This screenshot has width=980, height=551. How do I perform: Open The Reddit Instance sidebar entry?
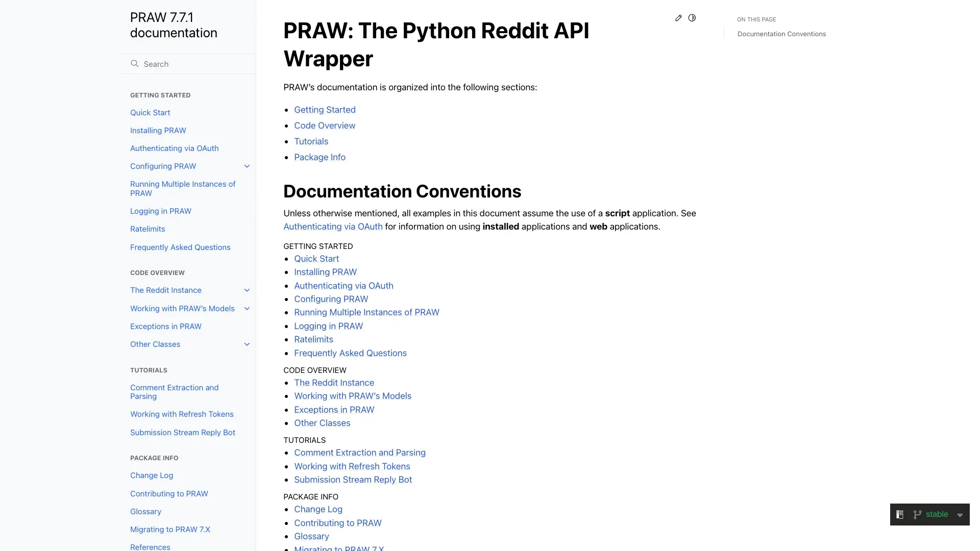(x=166, y=290)
